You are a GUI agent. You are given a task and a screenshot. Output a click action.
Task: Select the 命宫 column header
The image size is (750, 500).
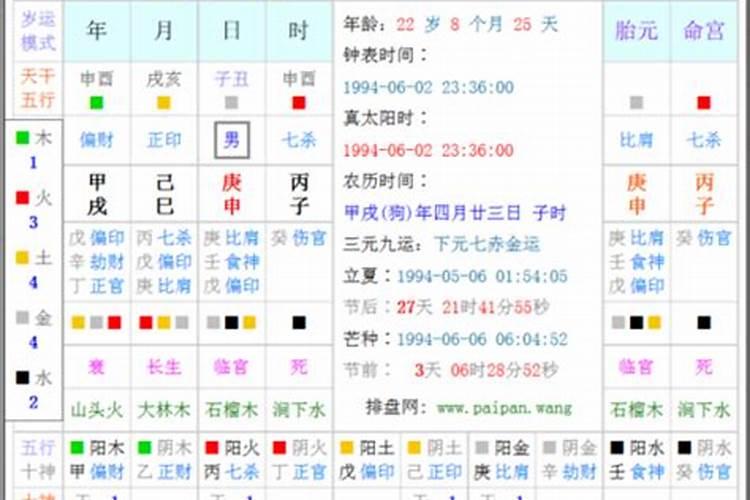pyautogui.click(x=704, y=31)
